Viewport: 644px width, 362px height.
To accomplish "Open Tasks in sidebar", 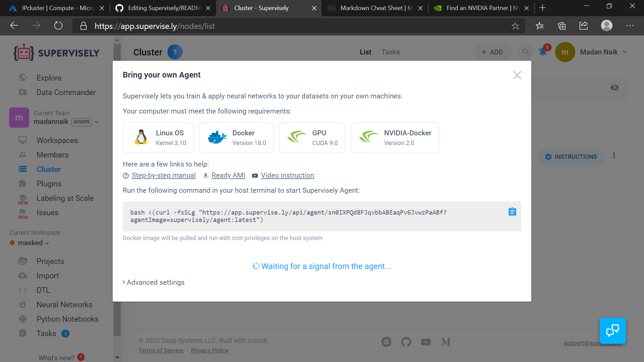I will (46, 333).
